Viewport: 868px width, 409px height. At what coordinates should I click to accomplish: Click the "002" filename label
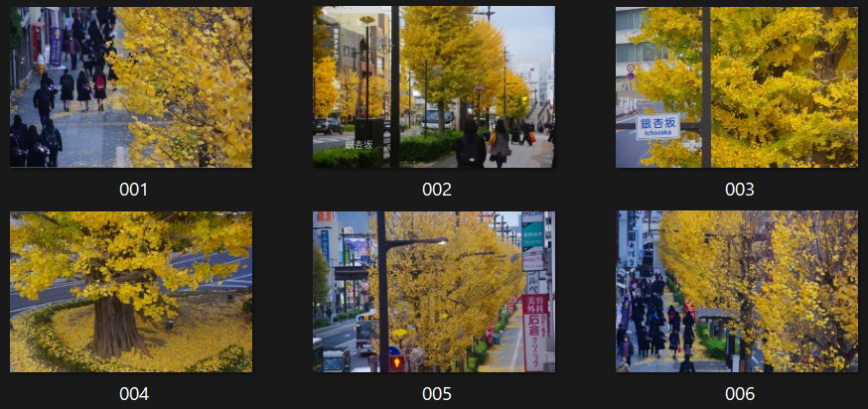point(436,189)
